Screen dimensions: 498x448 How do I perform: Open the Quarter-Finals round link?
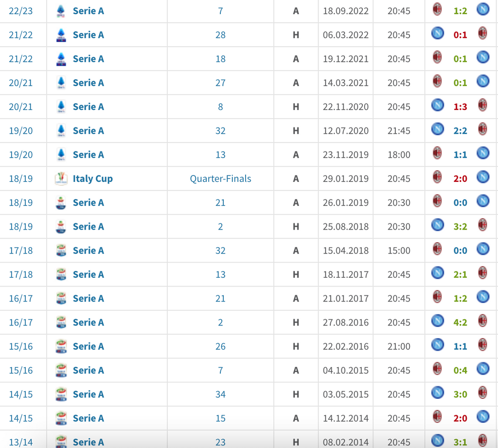(x=220, y=179)
